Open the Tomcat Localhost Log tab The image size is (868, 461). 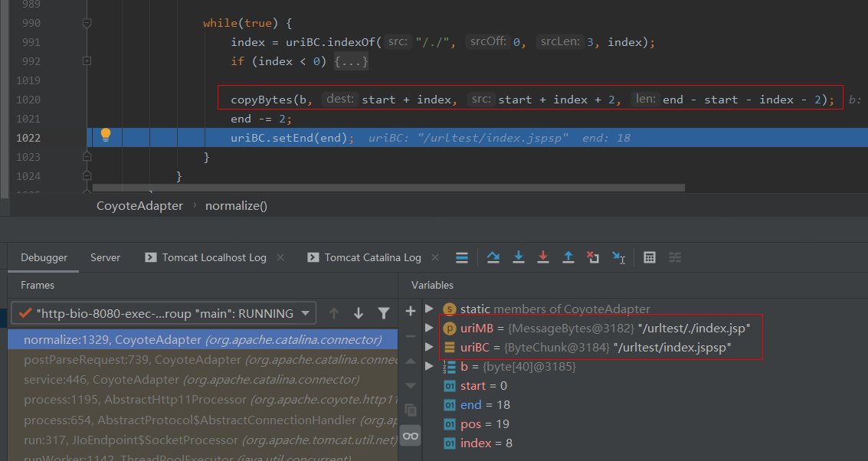(214, 257)
